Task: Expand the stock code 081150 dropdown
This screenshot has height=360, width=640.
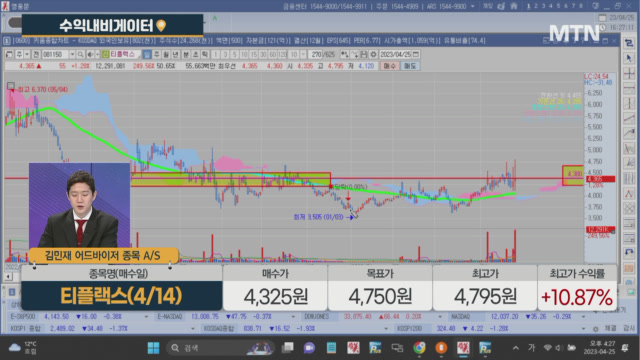Action: click(72, 54)
